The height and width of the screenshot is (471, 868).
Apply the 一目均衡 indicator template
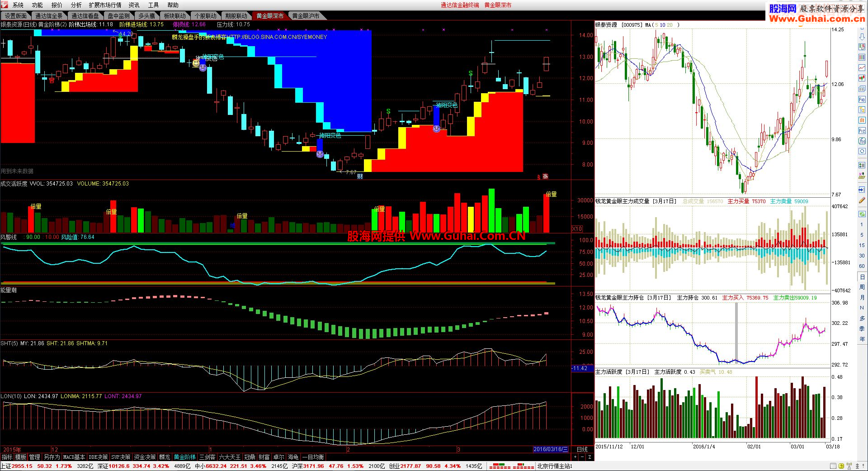[x=313, y=457]
